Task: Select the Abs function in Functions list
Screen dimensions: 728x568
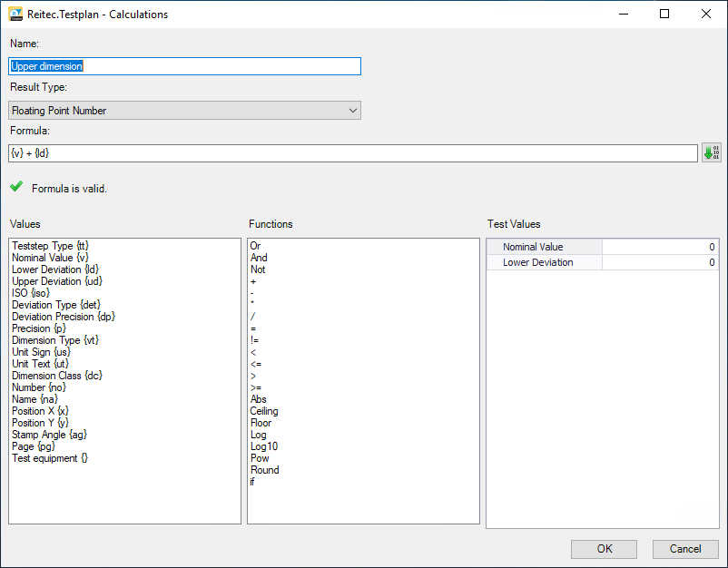Action: click(259, 399)
